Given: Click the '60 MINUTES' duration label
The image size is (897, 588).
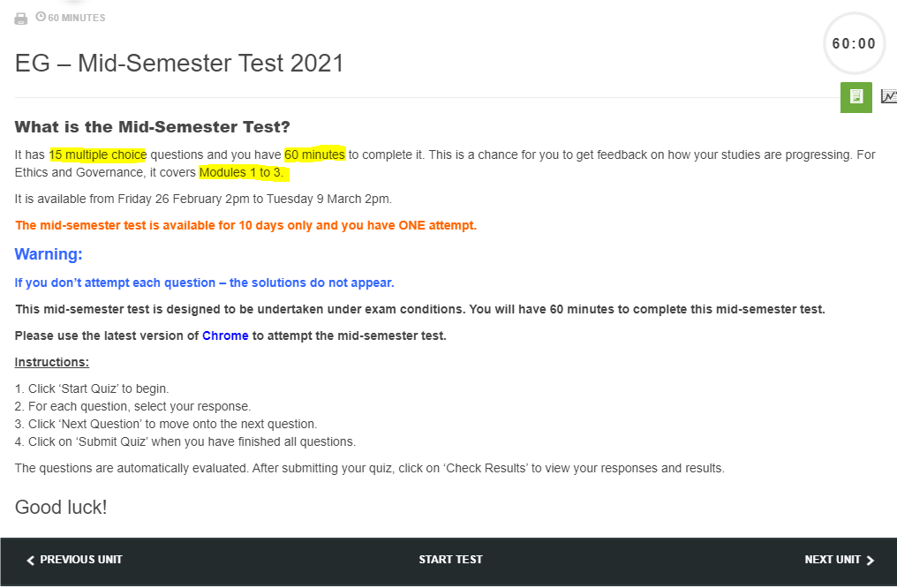Looking at the screenshot, I should [77, 18].
